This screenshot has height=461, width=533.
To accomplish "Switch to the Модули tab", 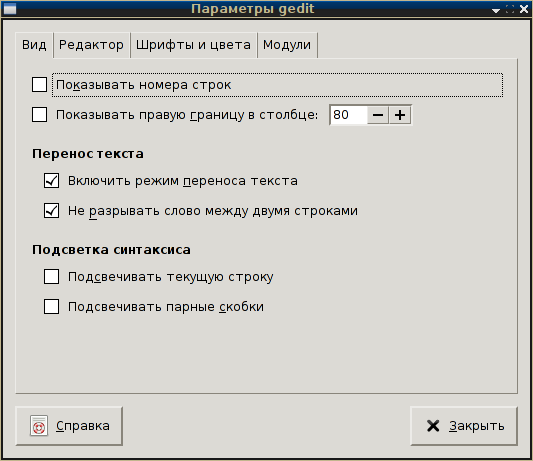I will point(287,45).
